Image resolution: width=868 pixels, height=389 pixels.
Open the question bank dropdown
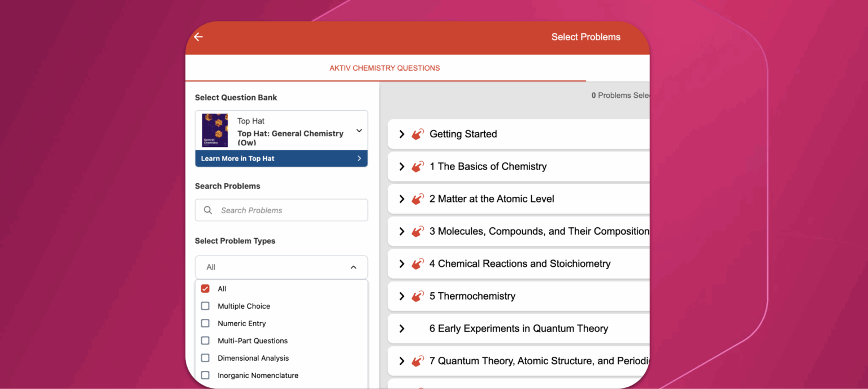[359, 129]
